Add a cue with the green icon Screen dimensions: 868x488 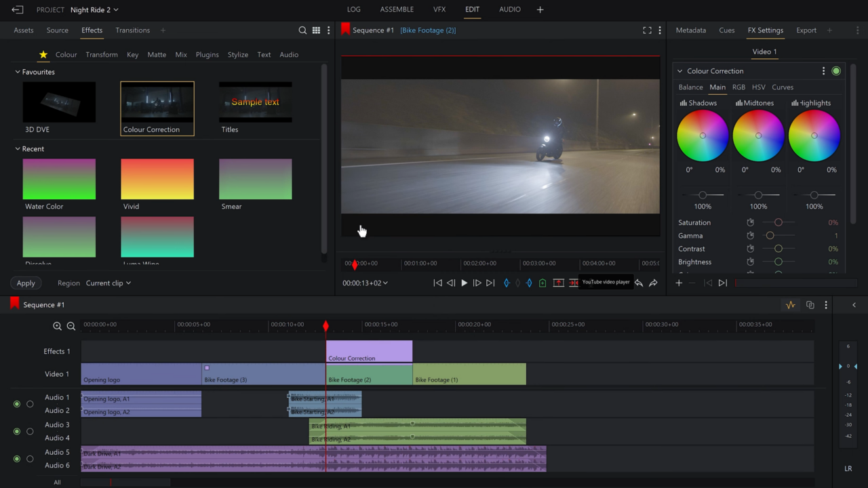pyautogui.click(x=542, y=283)
